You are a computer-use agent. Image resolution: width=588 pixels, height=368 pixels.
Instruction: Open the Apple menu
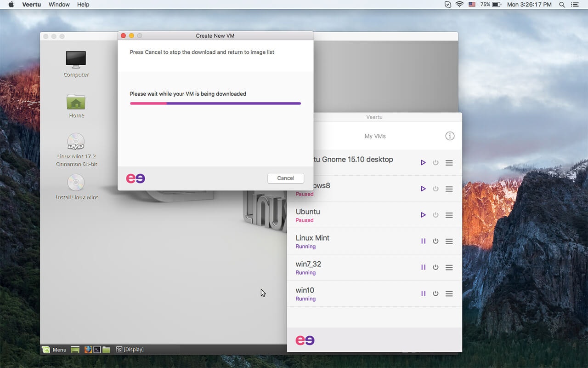click(11, 5)
